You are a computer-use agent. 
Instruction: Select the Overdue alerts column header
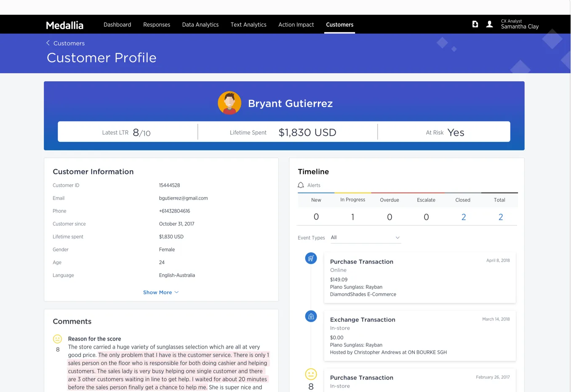pos(390,200)
